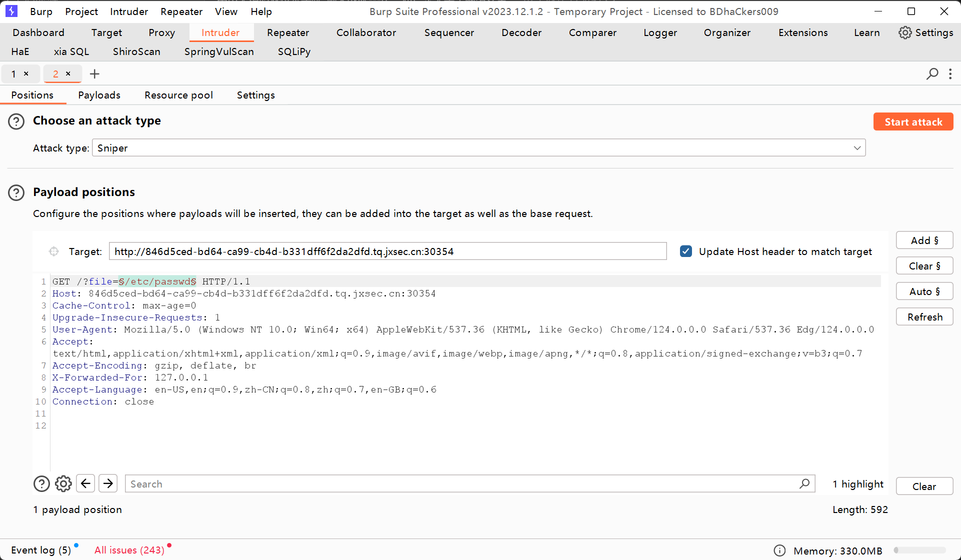
Task: Click the target crosshair icon
Action: 54,251
